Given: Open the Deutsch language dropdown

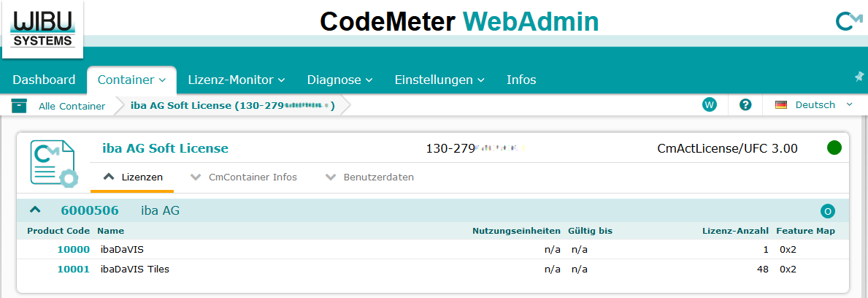Looking at the screenshot, I should tap(823, 104).
